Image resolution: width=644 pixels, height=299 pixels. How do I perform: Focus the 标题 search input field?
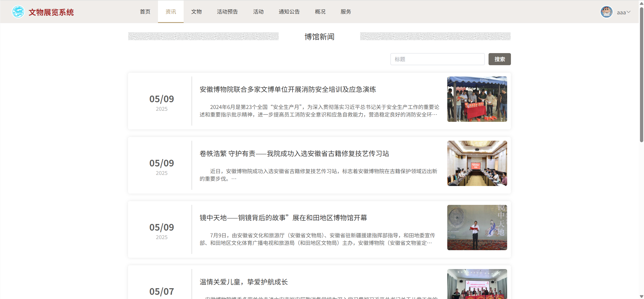point(437,59)
